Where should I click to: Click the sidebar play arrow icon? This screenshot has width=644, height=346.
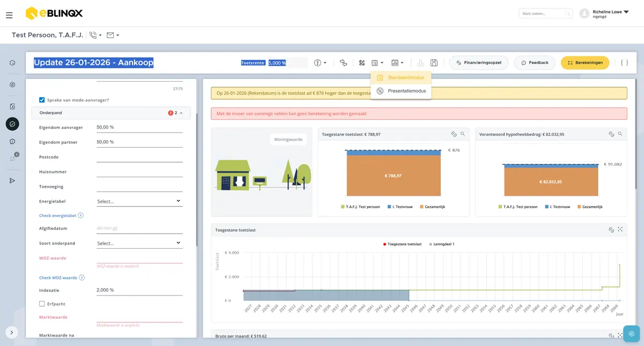tap(12, 181)
